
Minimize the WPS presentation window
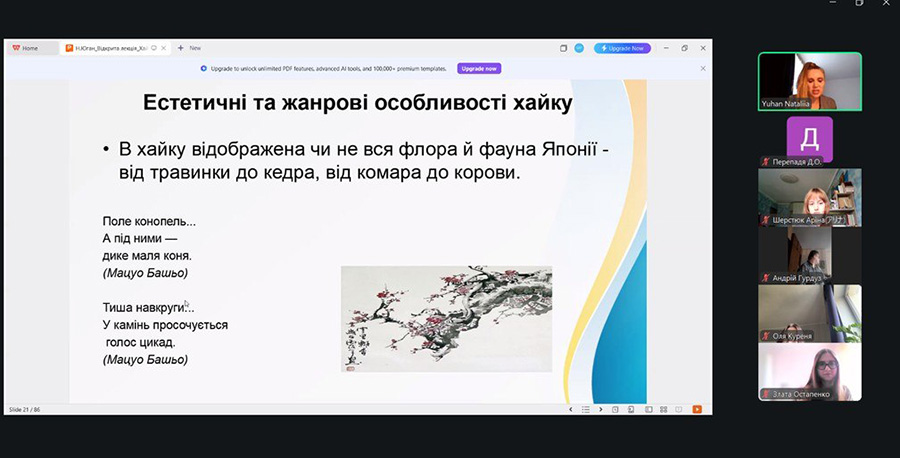pos(666,48)
